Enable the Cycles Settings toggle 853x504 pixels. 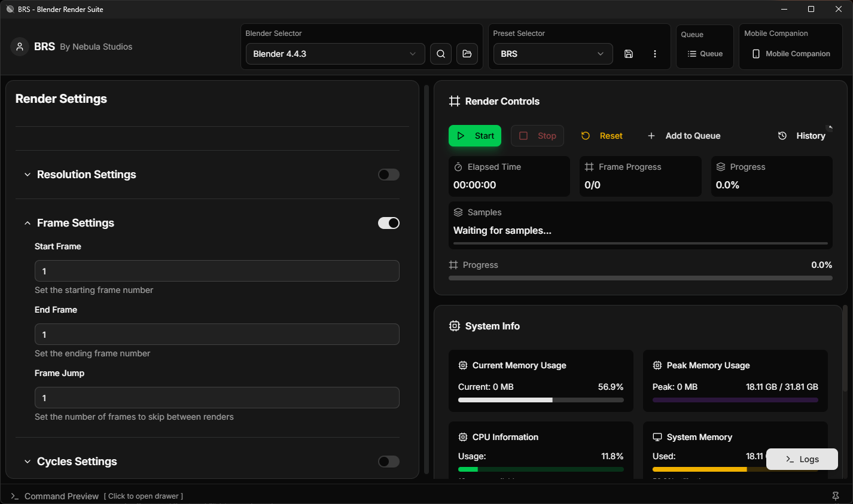tap(389, 462)
